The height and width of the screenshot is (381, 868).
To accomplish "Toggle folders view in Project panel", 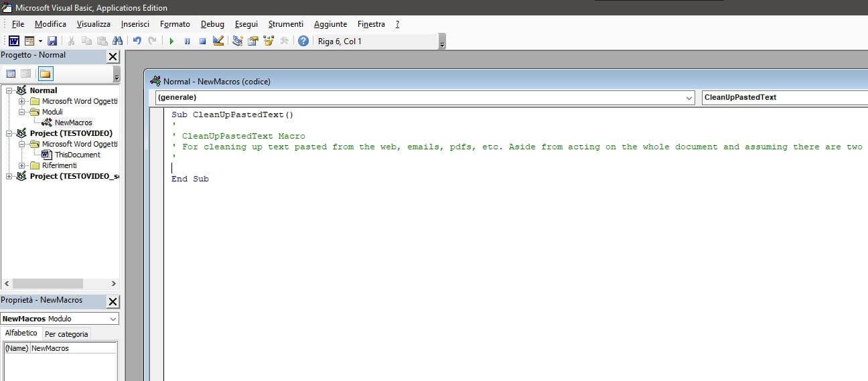I will (45, 74).
